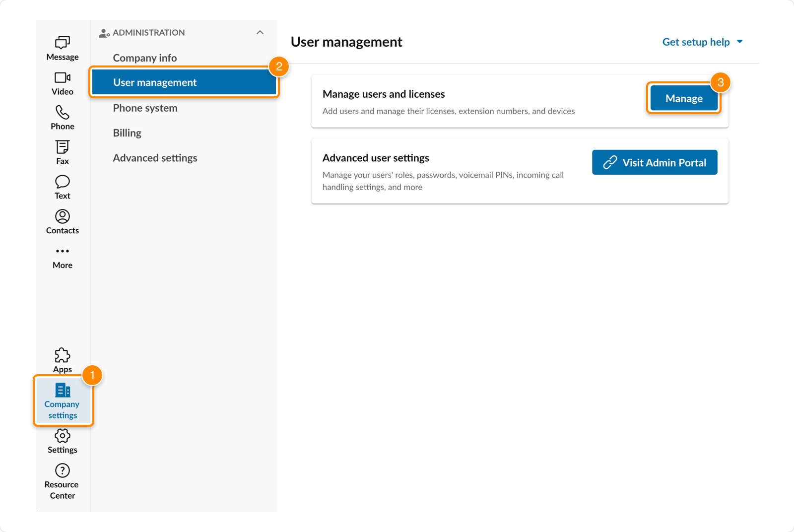This screenshot has width=794, height=532.
Task: Go to Billing in Administration menu
Action: [127, 133]
